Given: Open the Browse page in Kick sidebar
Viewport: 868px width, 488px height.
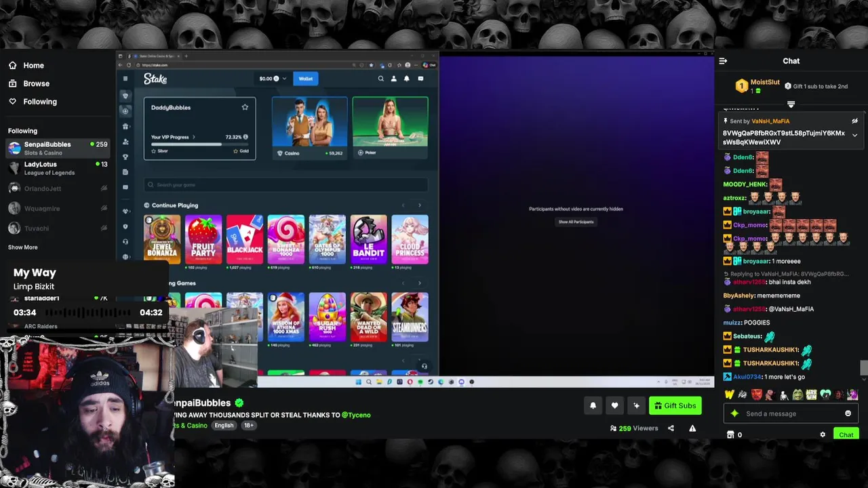Looking at the screenshot, I should (x=29, y=83).
